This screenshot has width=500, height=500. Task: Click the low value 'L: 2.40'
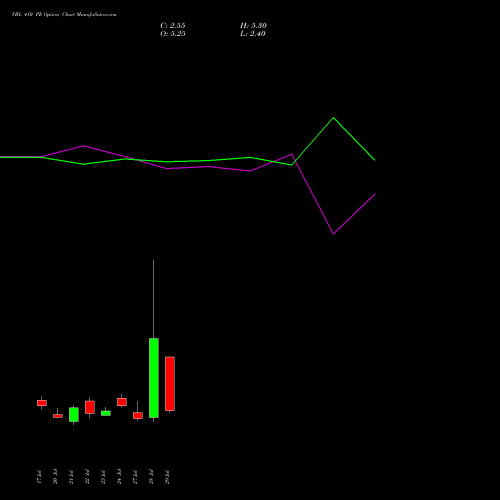[x=253, y=34]
